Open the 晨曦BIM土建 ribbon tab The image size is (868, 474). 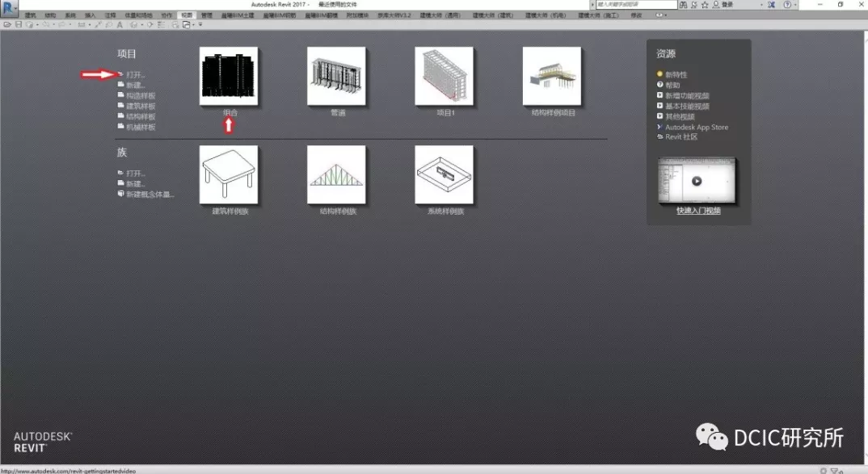(x=238, y=15)
